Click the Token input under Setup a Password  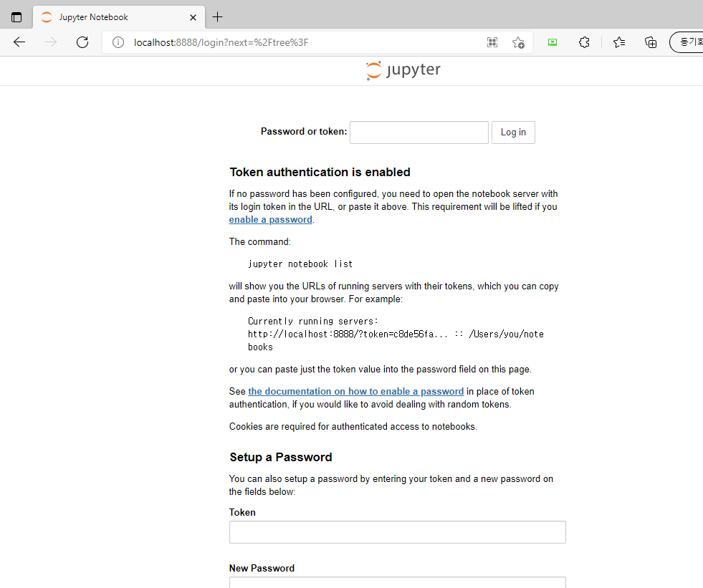coord(398,532)
